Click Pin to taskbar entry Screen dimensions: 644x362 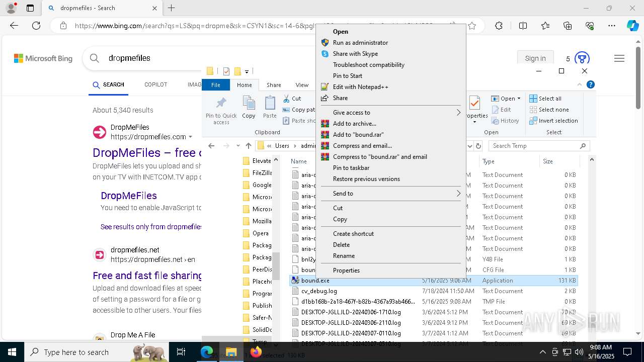[x=351, y=168]
